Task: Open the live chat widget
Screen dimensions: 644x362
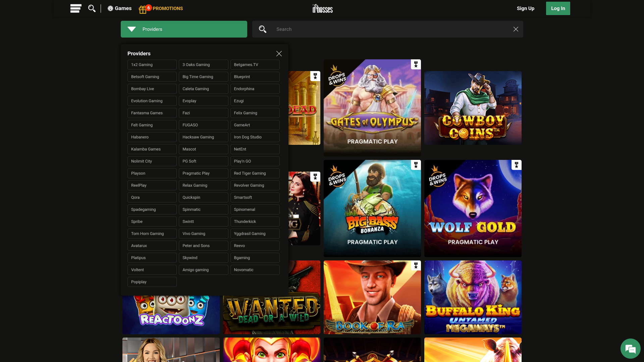Action: [631, 348]
